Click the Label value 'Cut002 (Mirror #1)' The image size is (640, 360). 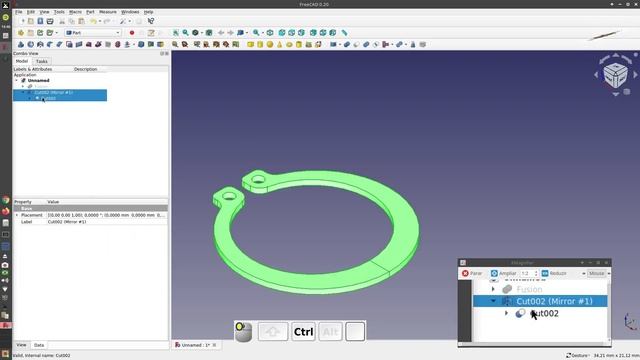pyautogui.click(x=67, y=222)
